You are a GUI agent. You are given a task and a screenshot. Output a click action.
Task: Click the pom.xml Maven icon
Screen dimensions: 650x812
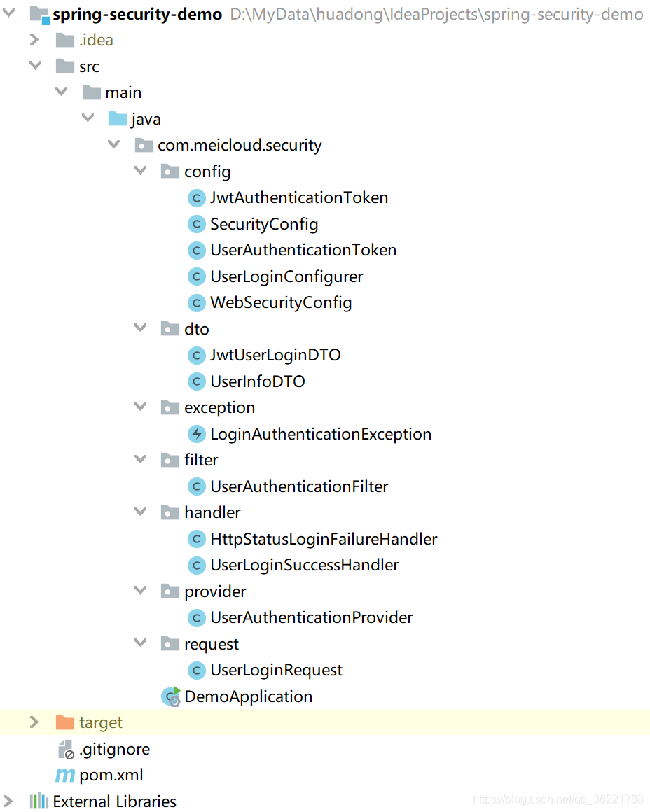(x=65, y=775)
